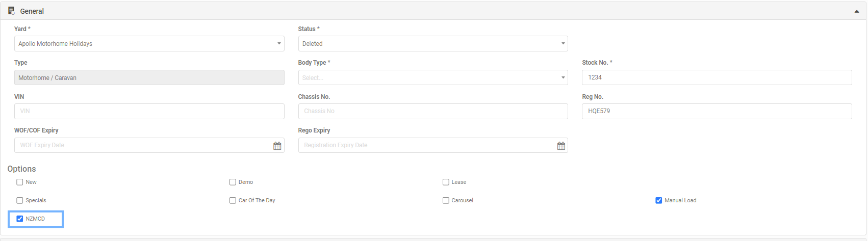Tick the New checkbox
This screenshot has height=241, width=868.
[x=20, y=182]
